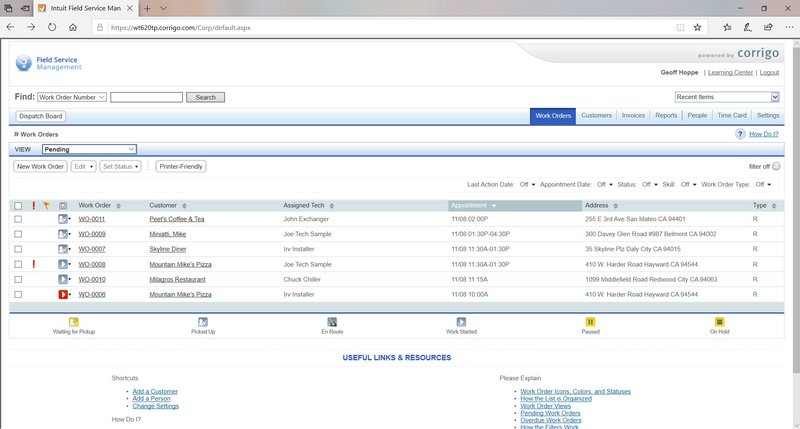Open the Work Order Type filter dropdown
This screenshot has width=800, height=429.
tap(763, 185)
